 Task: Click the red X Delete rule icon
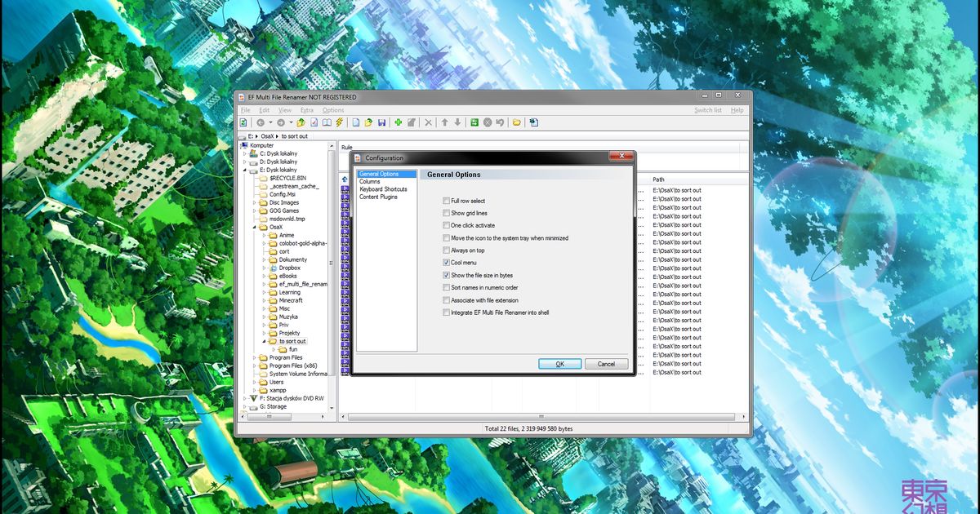tap(427, 122)
